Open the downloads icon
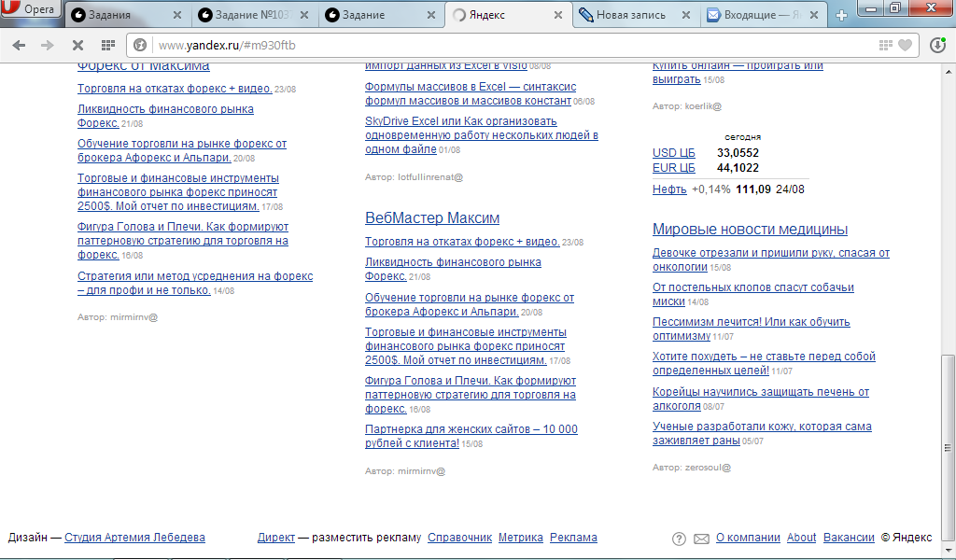The width and height of the screenshot is (956, 560). (x=937, y=45)
